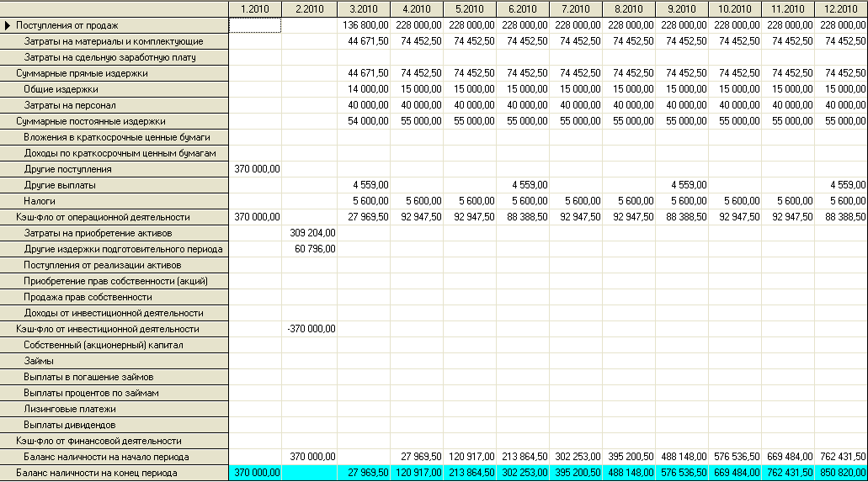Image resolution: width=868 pixels, height=482 pixels.
Task: Click the Суммарные прямые издержки row header
Action: 114,73
